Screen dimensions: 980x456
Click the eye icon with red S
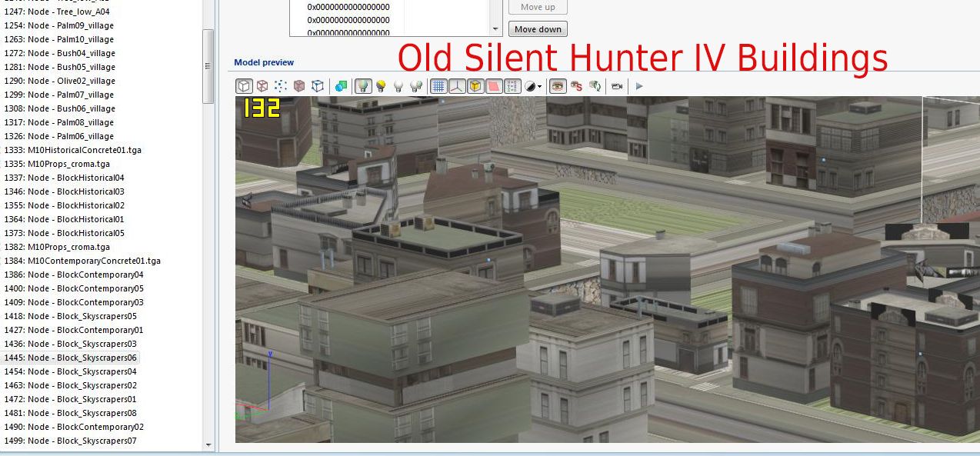[x=576, y=86]
